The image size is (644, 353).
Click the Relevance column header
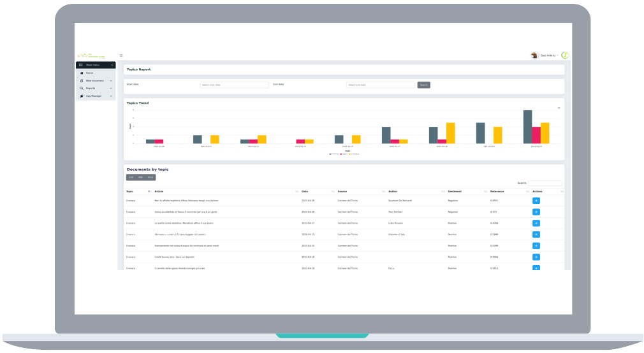497,192
